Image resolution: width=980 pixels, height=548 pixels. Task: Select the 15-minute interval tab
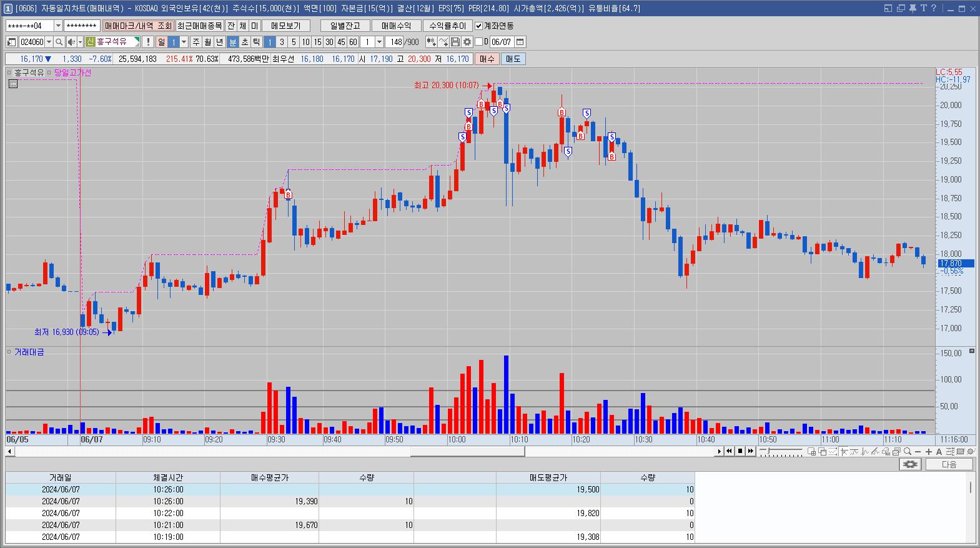tap(317, 42)
